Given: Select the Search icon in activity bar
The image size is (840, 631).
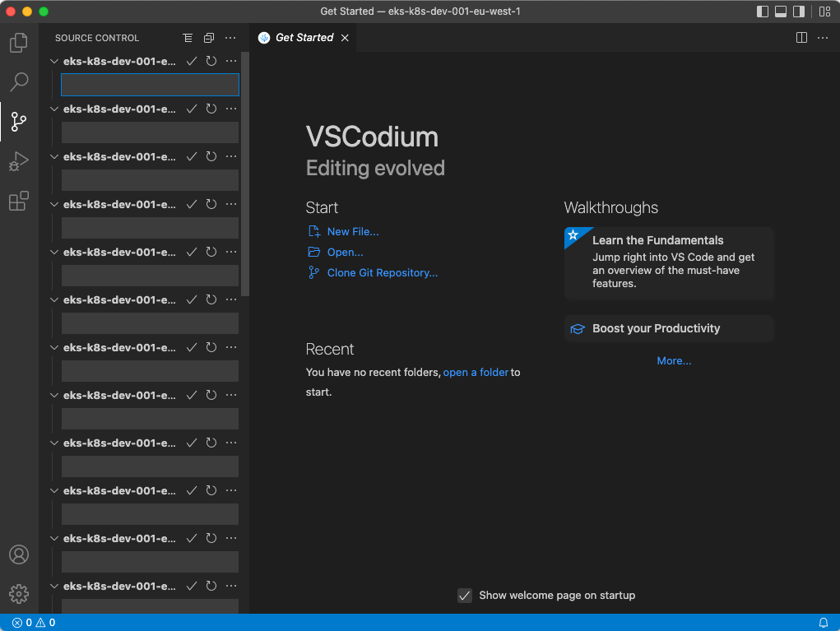Looking at the screenshot, I should click(x=18, y=81).
